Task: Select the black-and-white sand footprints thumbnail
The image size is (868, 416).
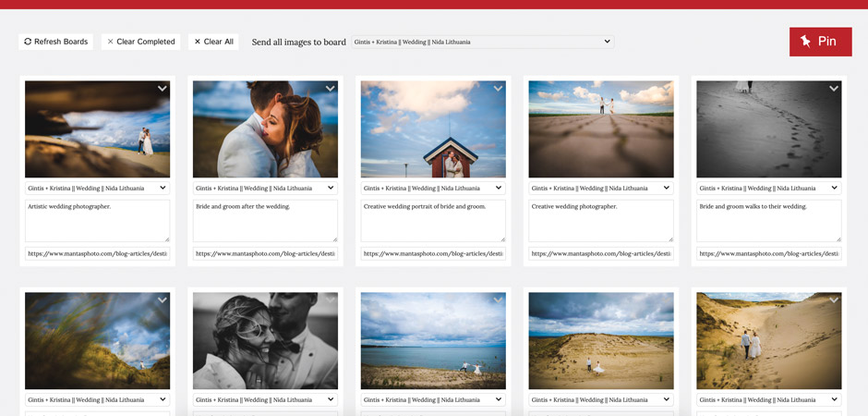Action: (769, 129)
